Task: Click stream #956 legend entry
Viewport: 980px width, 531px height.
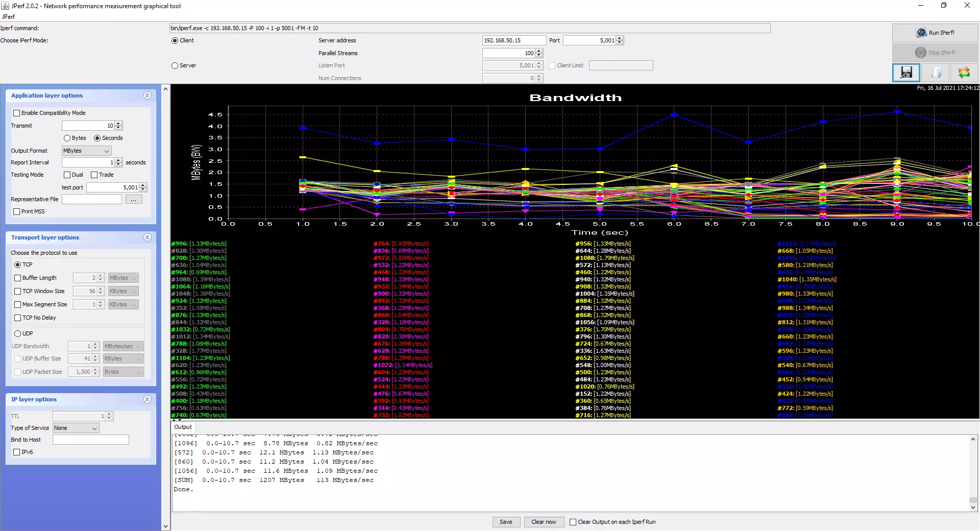Action: coord(603,244)
